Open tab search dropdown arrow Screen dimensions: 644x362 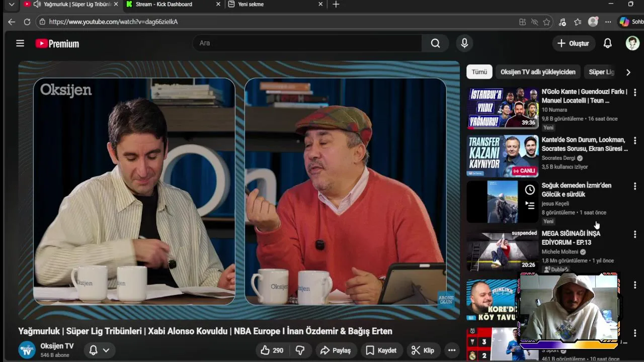[x=12, y=4]
